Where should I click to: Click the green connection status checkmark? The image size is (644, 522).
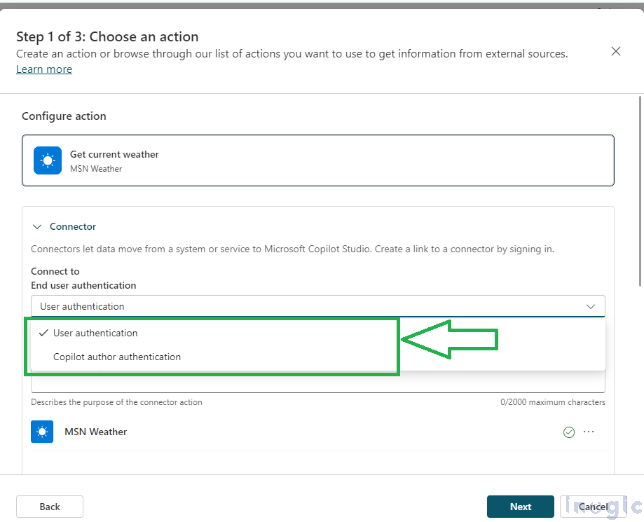coord(569,432)
